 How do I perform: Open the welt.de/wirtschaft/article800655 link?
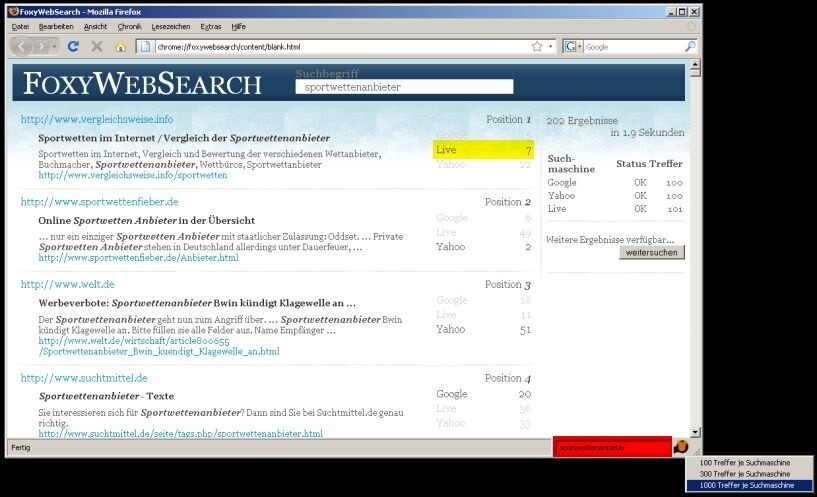[x=158, y=346]
